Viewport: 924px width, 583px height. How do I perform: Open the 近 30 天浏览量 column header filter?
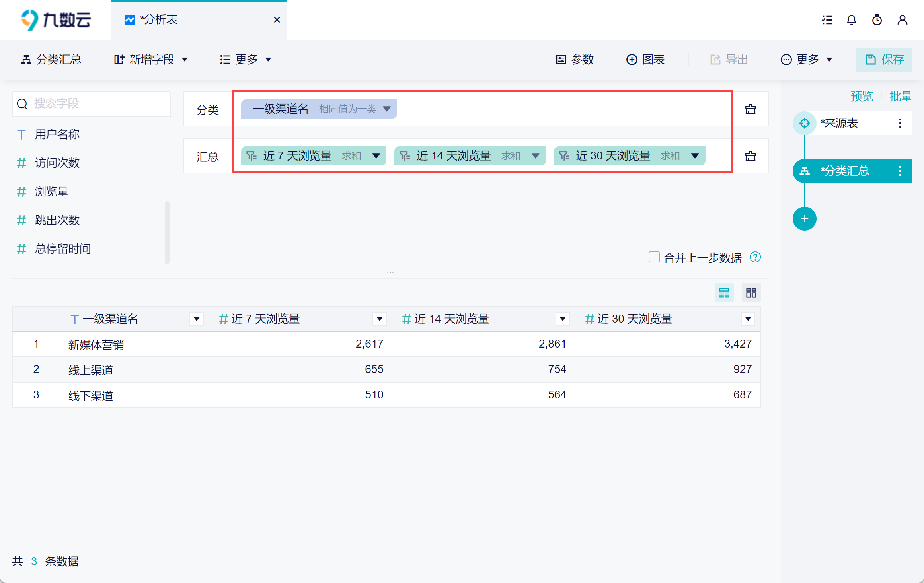(x=748, y=319)
